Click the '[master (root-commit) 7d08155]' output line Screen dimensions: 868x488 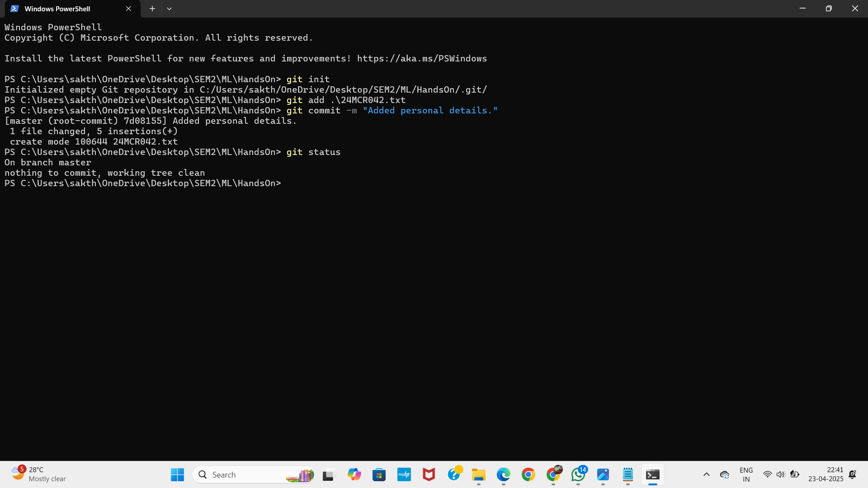151,121
